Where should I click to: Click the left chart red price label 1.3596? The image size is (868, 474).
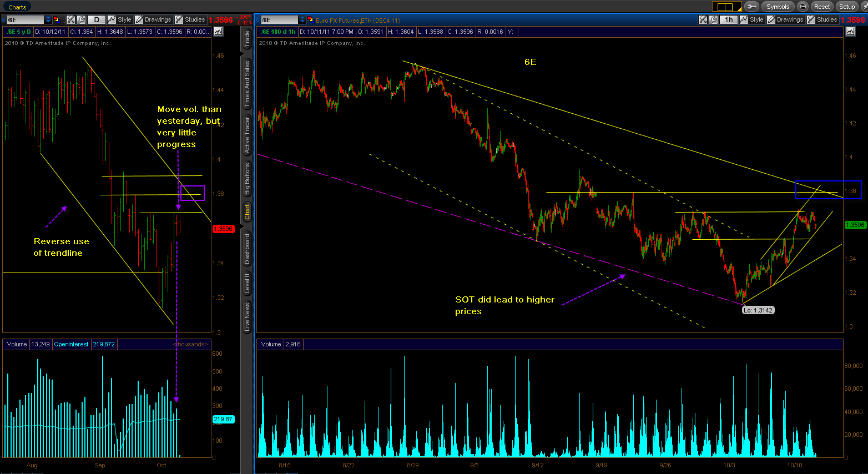[x=223, y=229]
